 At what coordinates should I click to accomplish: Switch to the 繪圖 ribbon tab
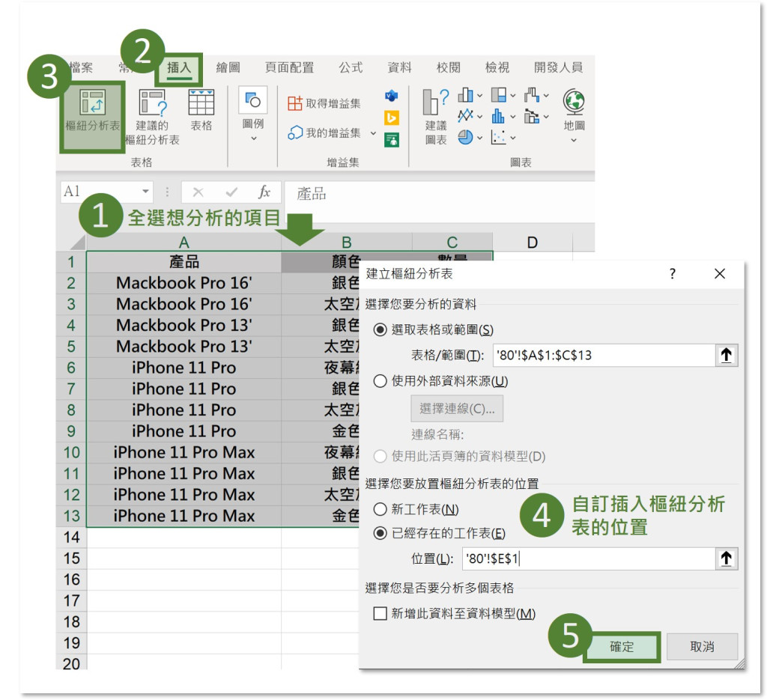click(228, 67)
